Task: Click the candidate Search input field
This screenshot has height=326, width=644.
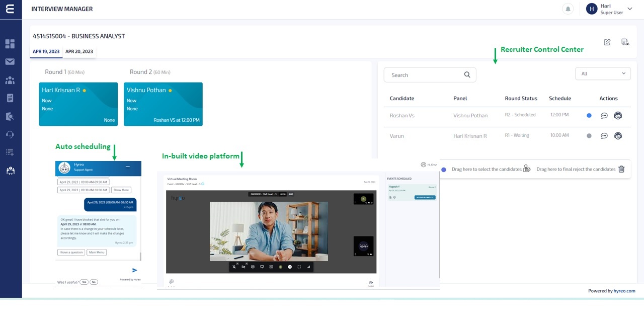Action: tap(423, 75)
